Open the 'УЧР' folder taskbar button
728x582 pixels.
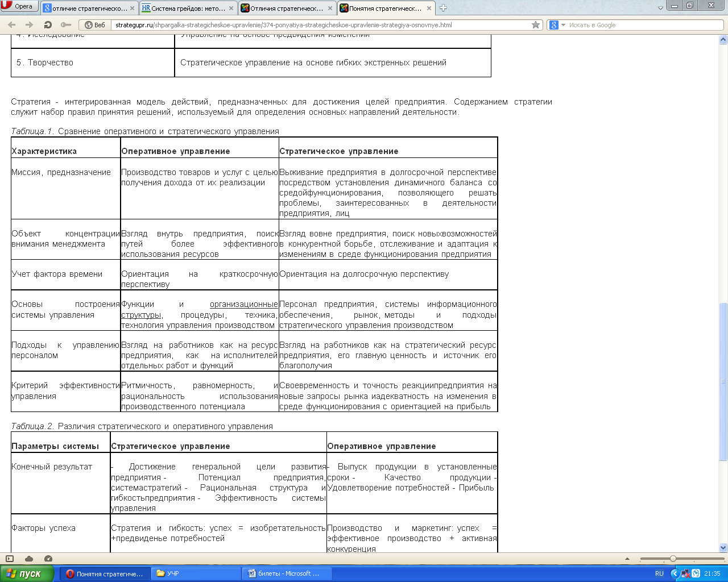(197, 573)
